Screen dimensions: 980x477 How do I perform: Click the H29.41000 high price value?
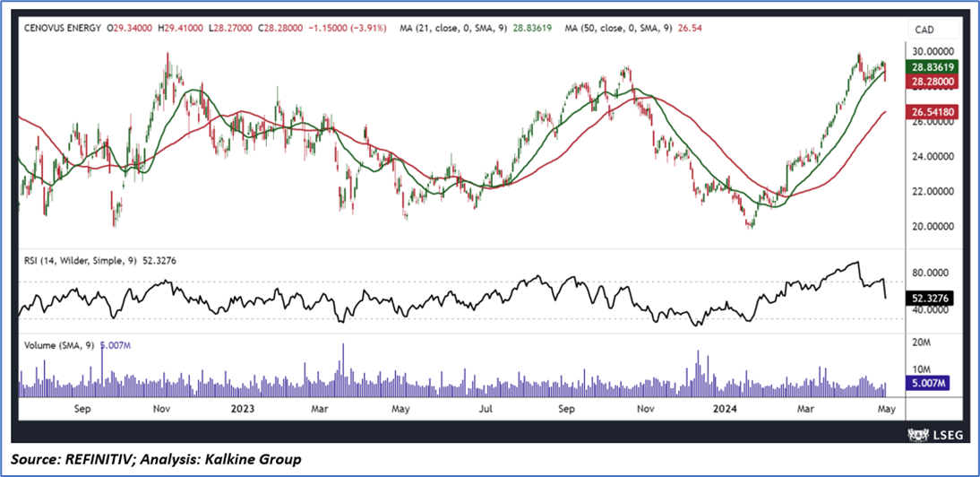[x=181, y=28]
